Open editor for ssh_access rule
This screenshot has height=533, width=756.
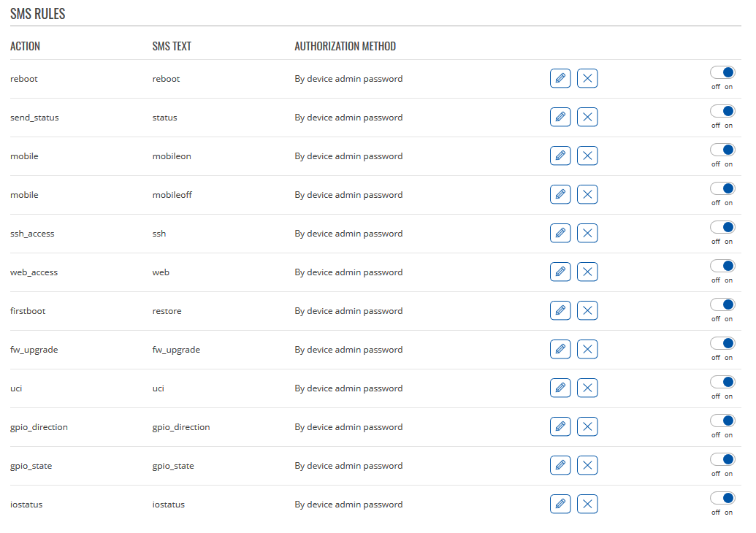pyautogui.click(x=560, y=233)
